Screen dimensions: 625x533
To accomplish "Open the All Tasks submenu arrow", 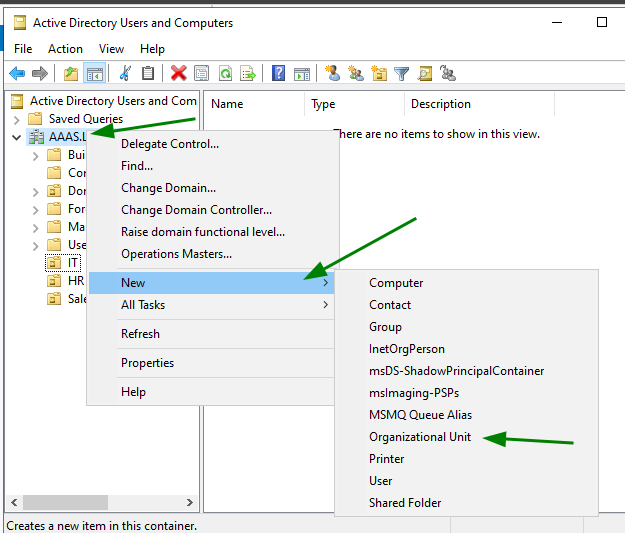I will click(x=326, y=305).
